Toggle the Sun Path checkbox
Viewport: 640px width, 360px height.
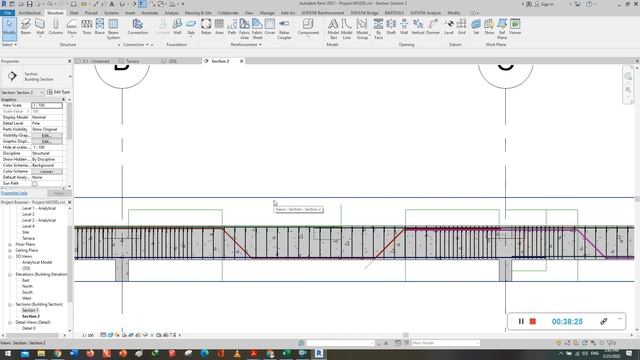tap(35, 184)
